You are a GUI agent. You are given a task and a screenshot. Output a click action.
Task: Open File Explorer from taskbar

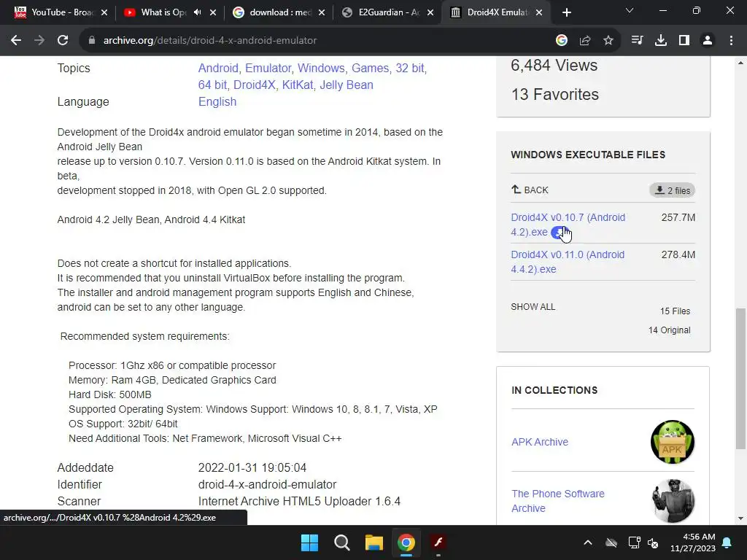click(374, 542)
